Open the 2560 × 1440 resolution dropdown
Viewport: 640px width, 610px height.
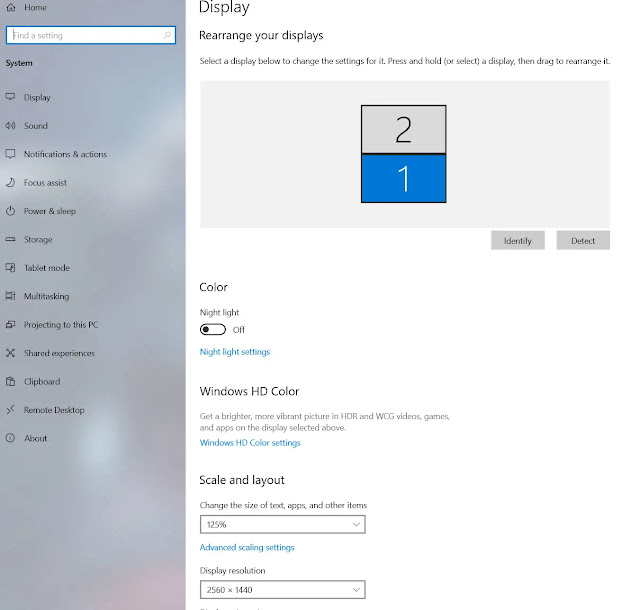click(282, 590)
